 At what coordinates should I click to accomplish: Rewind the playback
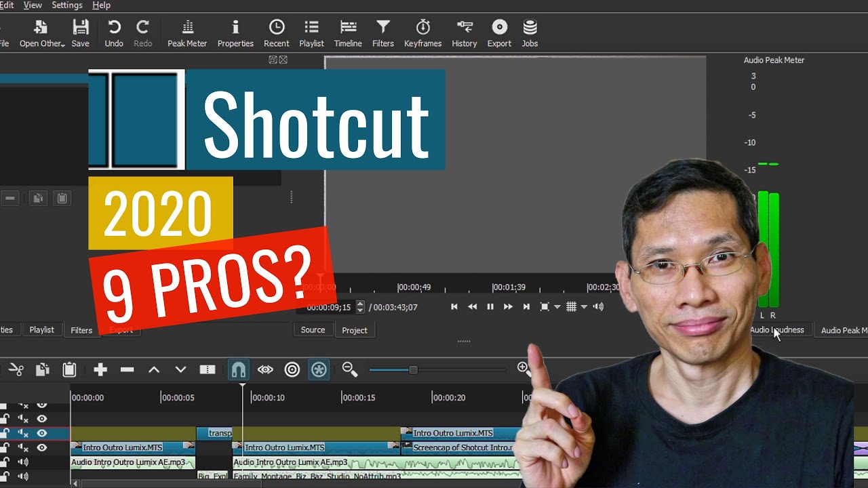(473, 306)
